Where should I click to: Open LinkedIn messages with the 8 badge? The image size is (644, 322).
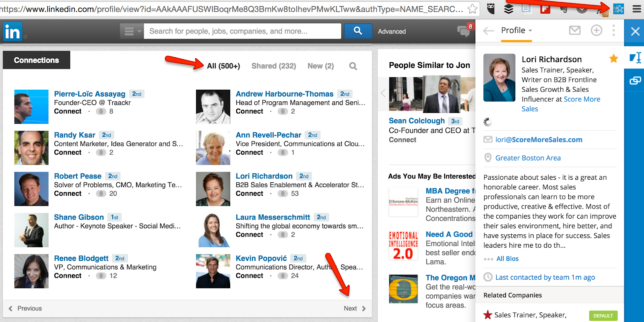pyautogui.click(x=465, y=30)
